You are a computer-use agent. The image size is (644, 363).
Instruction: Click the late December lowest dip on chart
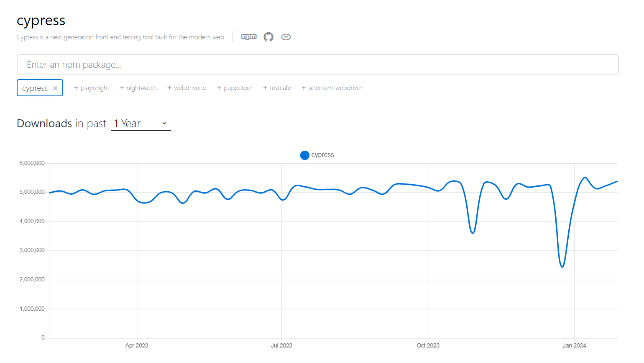click(562, 267)
